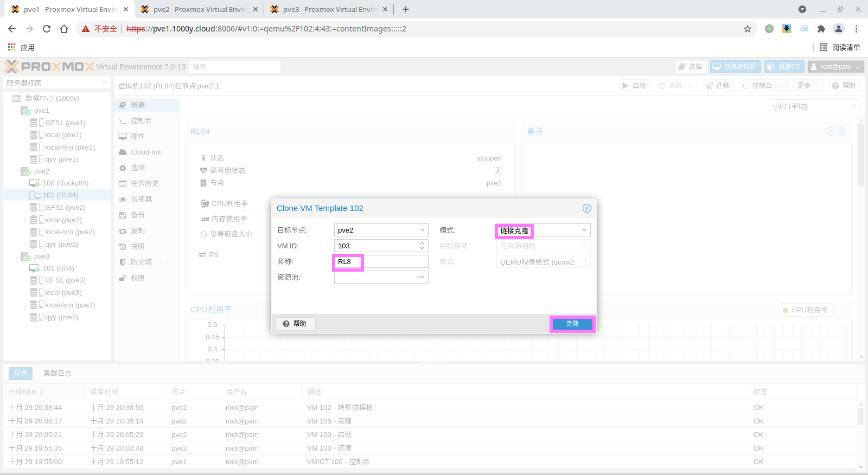Expand the 模式 dropdown set to 链接克隆
Viewport: 868px width, 475px height.
[584, 230]
